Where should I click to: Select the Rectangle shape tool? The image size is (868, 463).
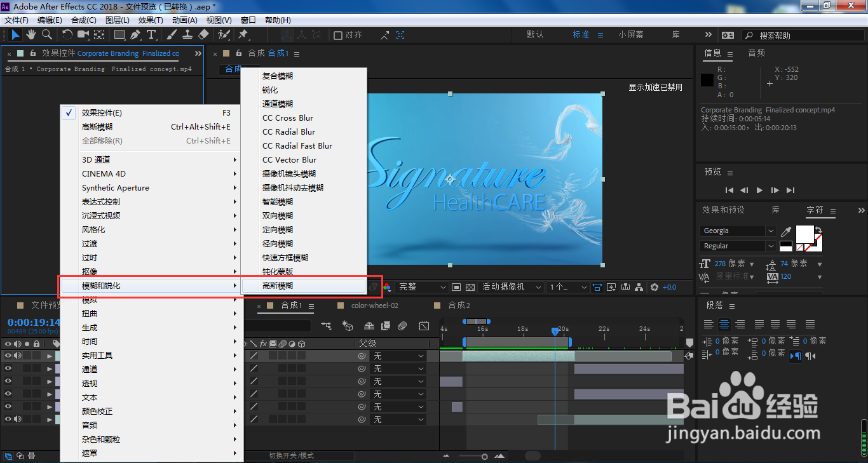tap(119, 34)
